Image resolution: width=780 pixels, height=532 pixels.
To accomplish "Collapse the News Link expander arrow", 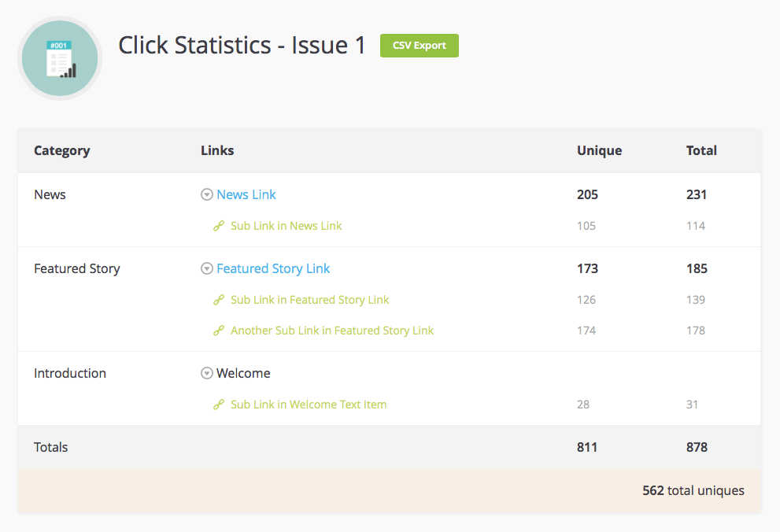I will 207,195.
